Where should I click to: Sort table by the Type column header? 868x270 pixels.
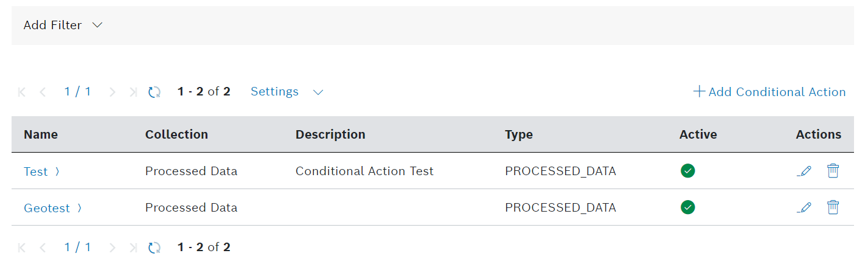point(518,134)
